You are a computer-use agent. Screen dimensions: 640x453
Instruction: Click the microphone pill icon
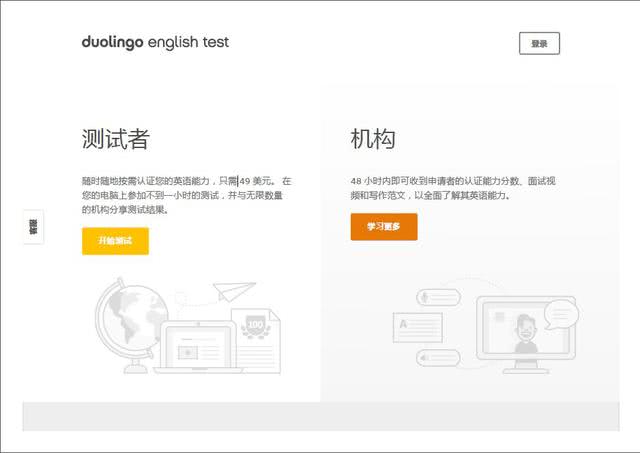click(438, 297)
